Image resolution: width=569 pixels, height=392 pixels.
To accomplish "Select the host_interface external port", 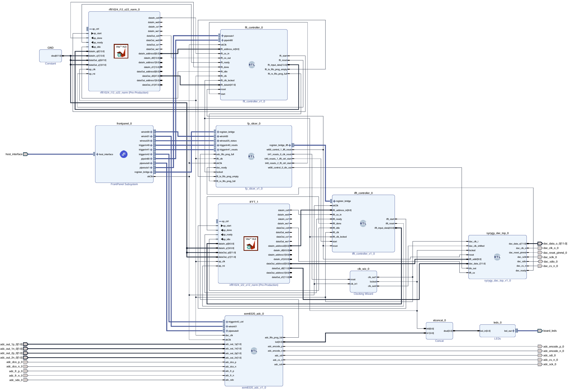I will (x=26, y=154).
